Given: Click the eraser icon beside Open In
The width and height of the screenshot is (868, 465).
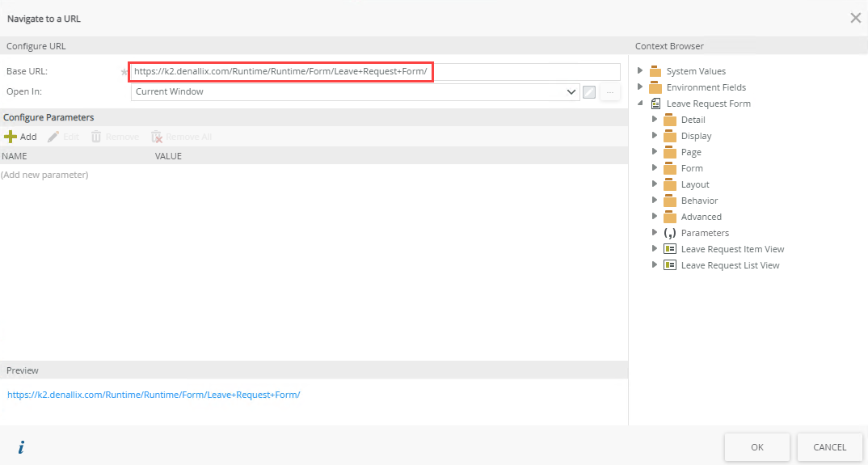Looking at the screenshot, I should point(589,92).
